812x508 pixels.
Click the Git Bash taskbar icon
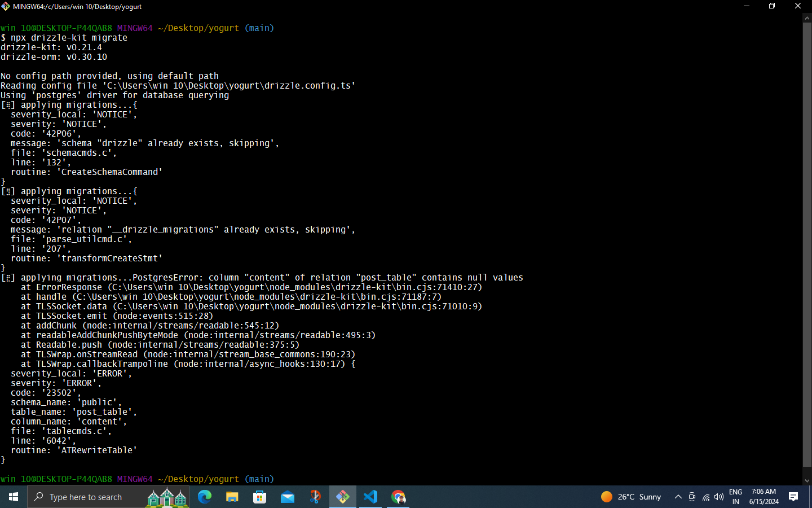point(343,497)
